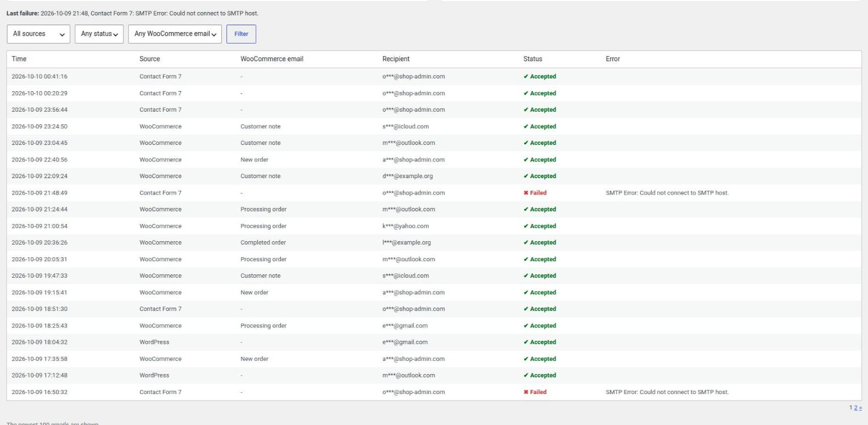Screen dimensions: 868x425
Task: Click the » next page link
Action: 859,407
